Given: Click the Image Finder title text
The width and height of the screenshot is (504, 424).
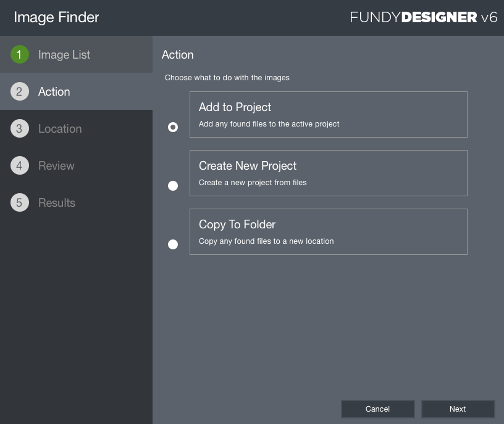Looking at the screenshot, I should click(x=56, y=17).
